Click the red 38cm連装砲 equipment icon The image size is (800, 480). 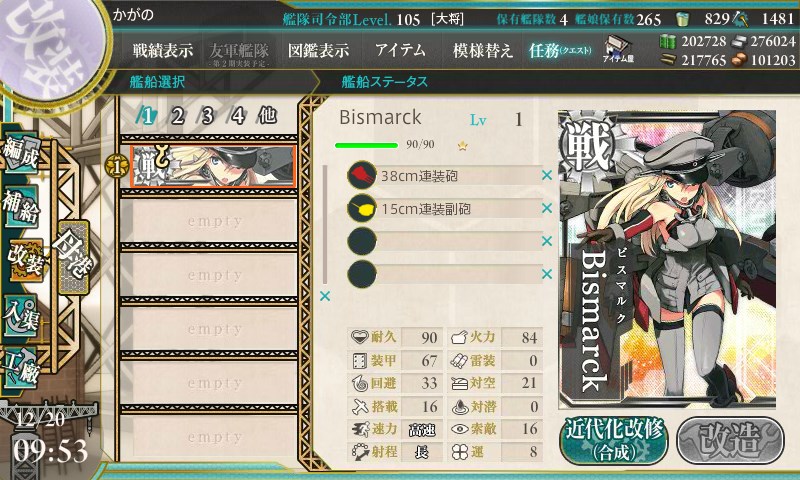[362, 175]
